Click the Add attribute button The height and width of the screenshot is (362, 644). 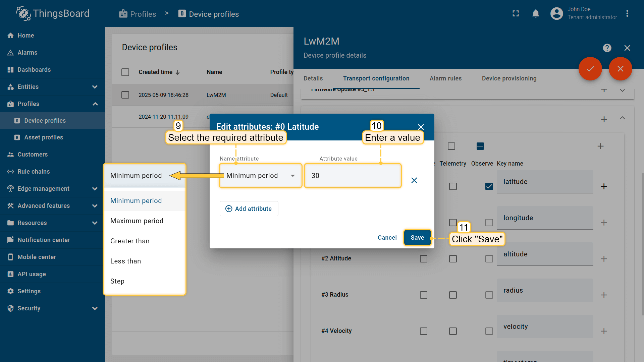(x=249, y=209)
